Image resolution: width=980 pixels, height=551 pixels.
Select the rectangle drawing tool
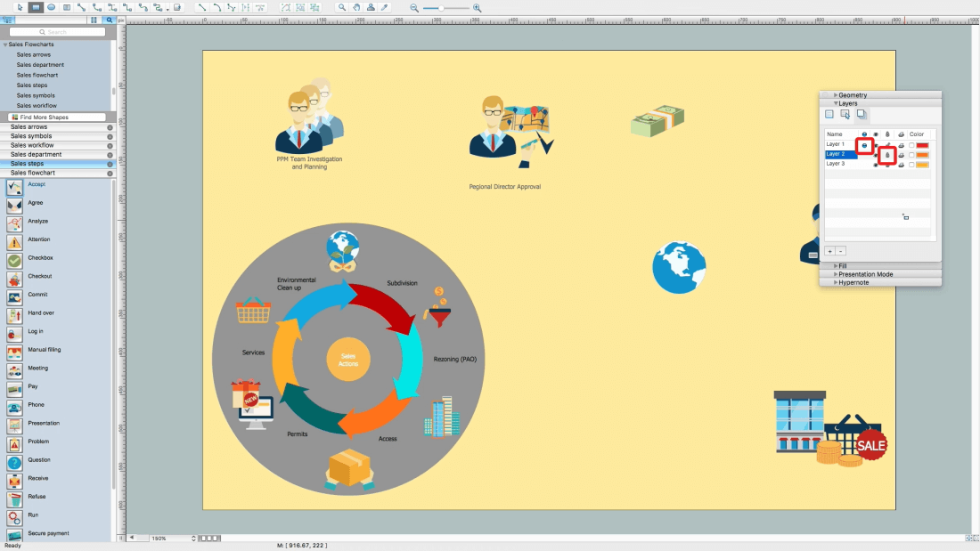pyautogui.click(x=36, y=7)
